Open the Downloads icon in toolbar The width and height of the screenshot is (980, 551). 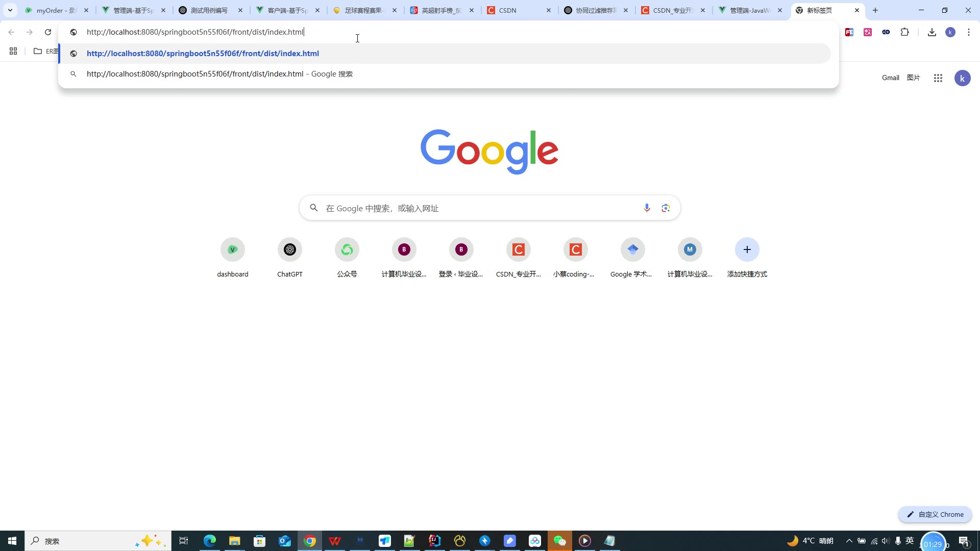coord(932,32)
